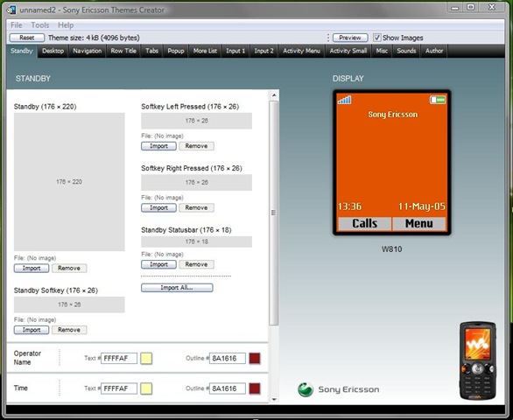The width and height of the screenshot is (513, 420).
Task: Click the W810 phone picture
Action: pos(478,361)
